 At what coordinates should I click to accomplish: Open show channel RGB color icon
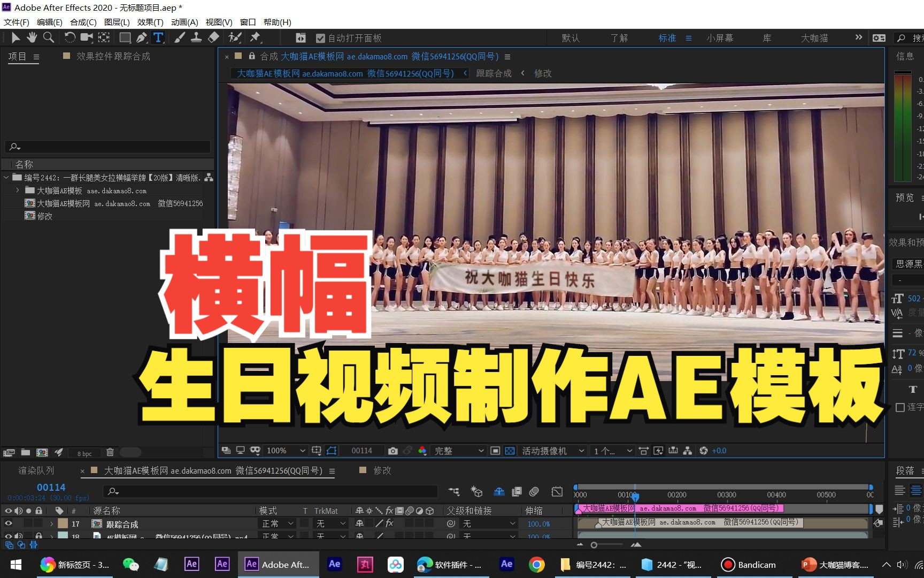422,451
